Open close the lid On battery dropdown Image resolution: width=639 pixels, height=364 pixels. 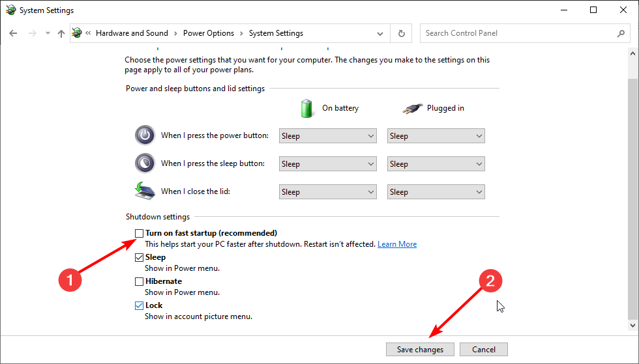click(x=327, y=192)
